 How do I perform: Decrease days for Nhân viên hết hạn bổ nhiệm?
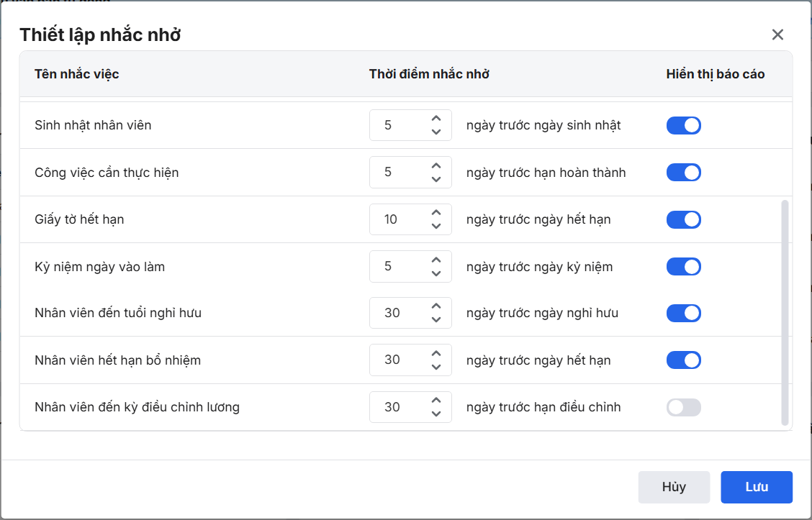pyautogui.click(x=436, y=367)
